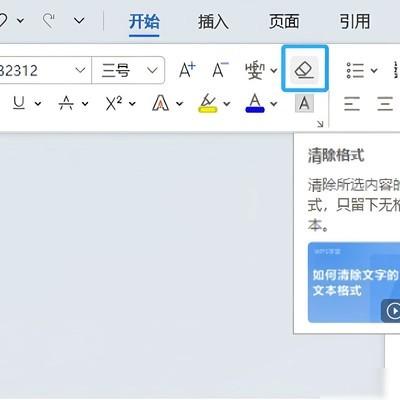Click the align left icon

[x=352, y=103]
